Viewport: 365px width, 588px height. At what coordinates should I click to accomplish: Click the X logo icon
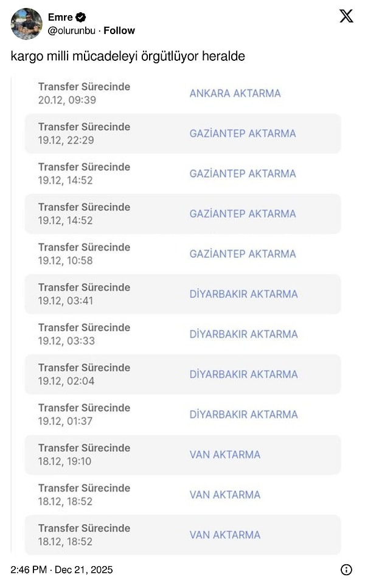pyautogui.click(x=346, y=16)
